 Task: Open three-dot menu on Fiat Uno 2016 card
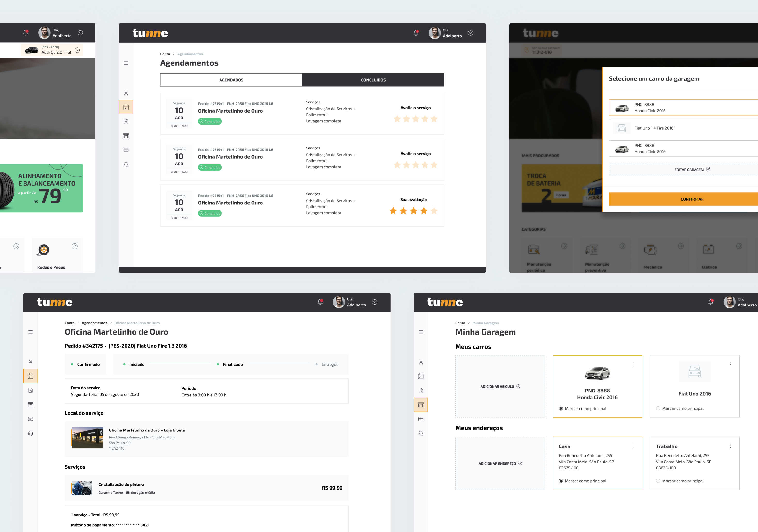click(730, 364)
